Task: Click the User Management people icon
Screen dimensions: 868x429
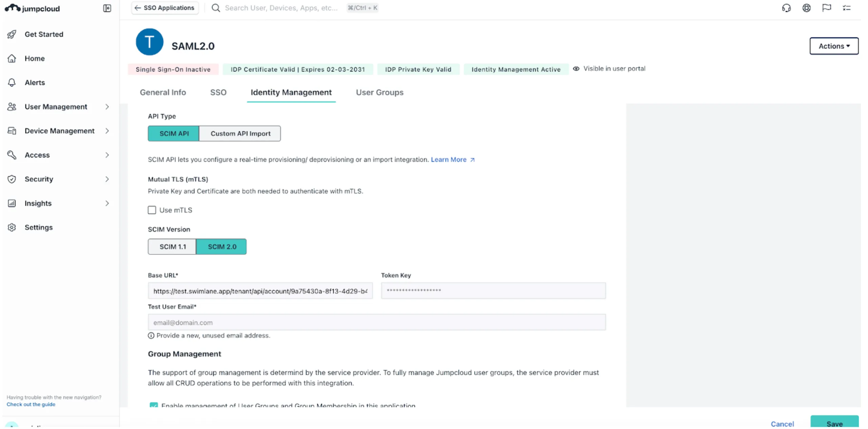Action: [x=12, y=107]
